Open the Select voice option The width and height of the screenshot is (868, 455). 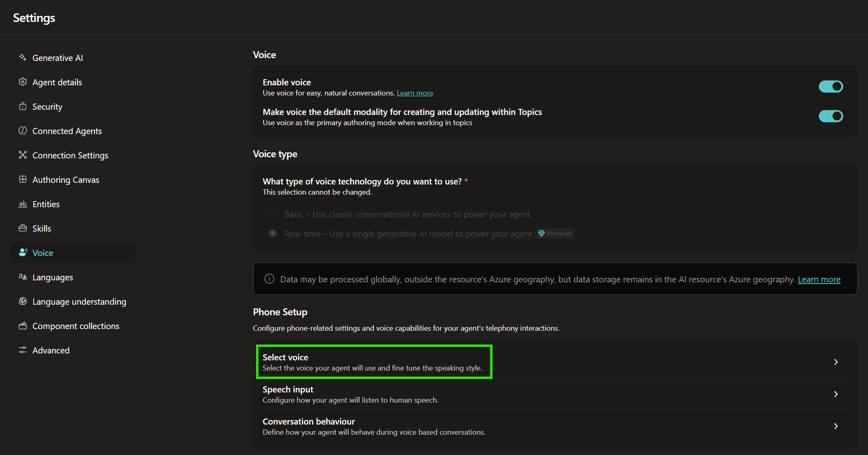[555, 362]
